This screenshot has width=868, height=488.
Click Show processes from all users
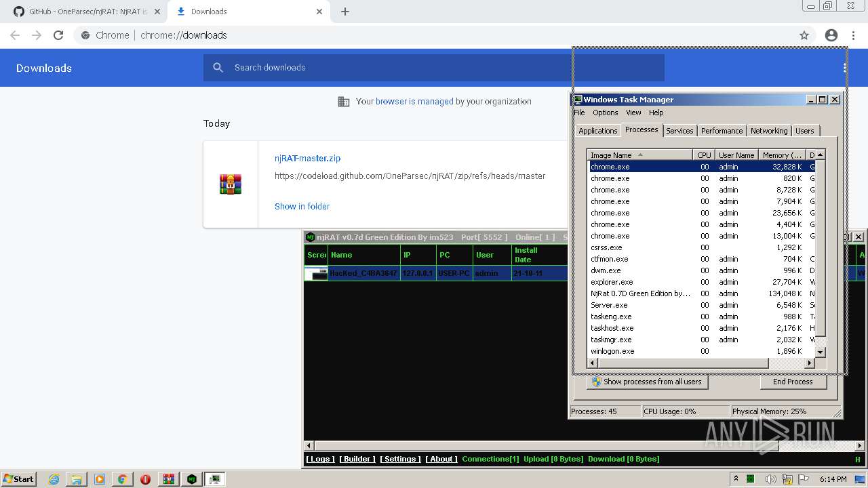[x=647, y=382]
